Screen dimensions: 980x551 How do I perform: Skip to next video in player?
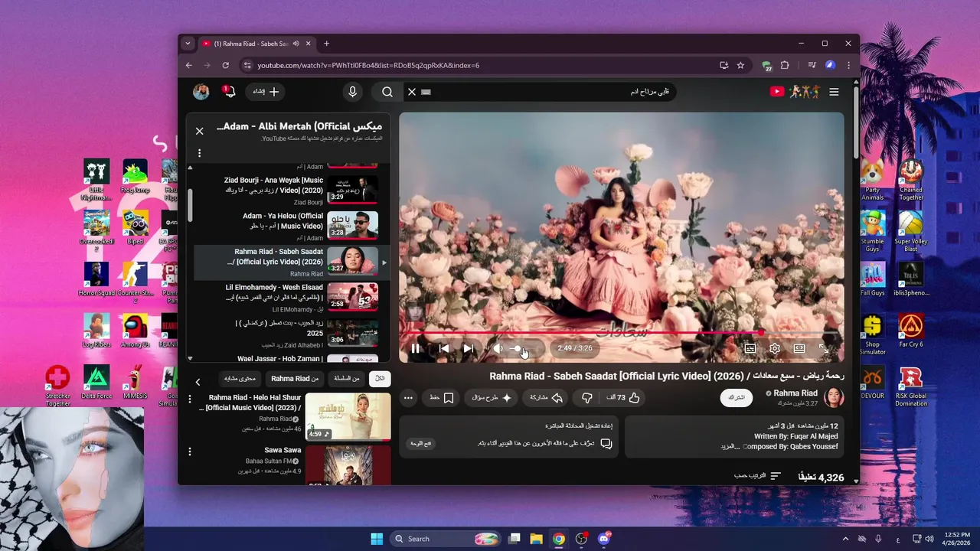click(468, 348)
